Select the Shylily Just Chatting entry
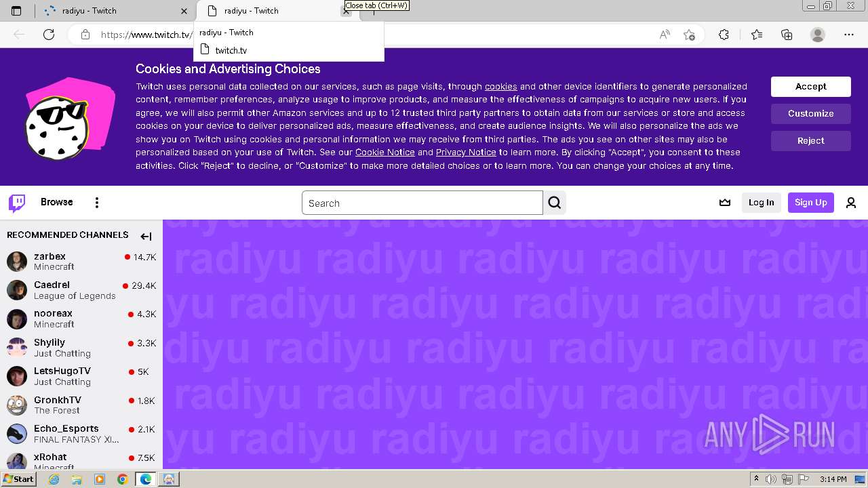 tap(81, 347)
